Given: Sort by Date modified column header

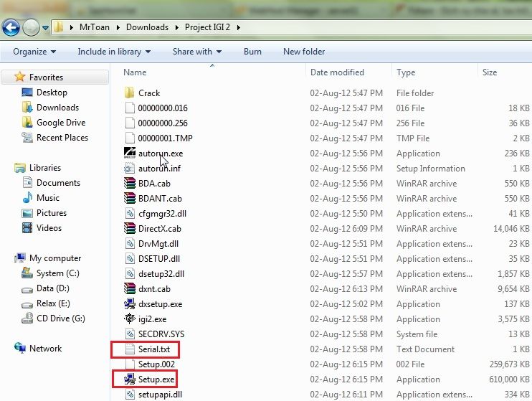Looking at the screenshot, I should (337, 72).
